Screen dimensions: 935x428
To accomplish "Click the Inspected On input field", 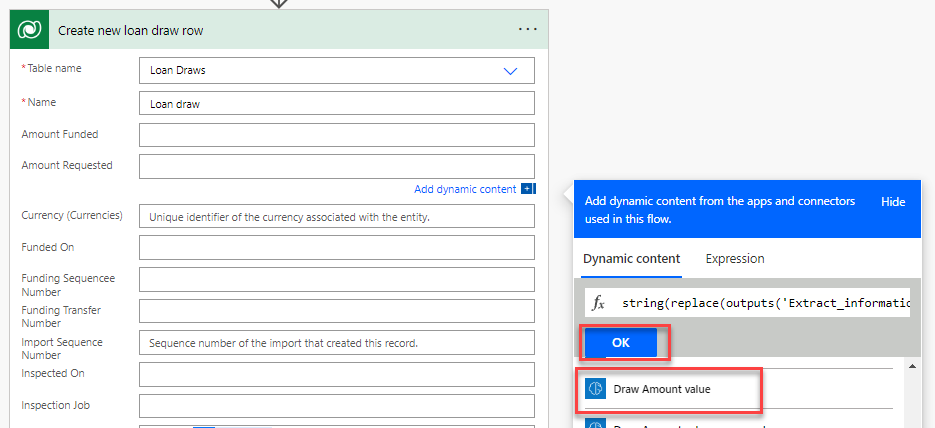I will [x=337, y=374].
